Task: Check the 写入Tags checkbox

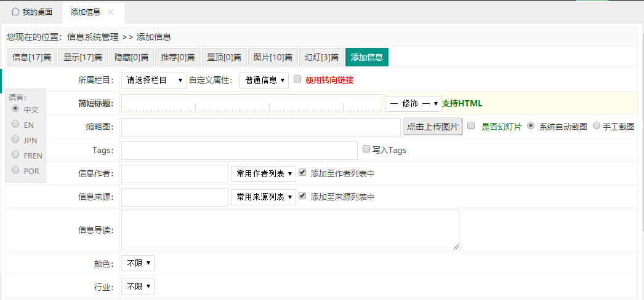Action: 366,149
